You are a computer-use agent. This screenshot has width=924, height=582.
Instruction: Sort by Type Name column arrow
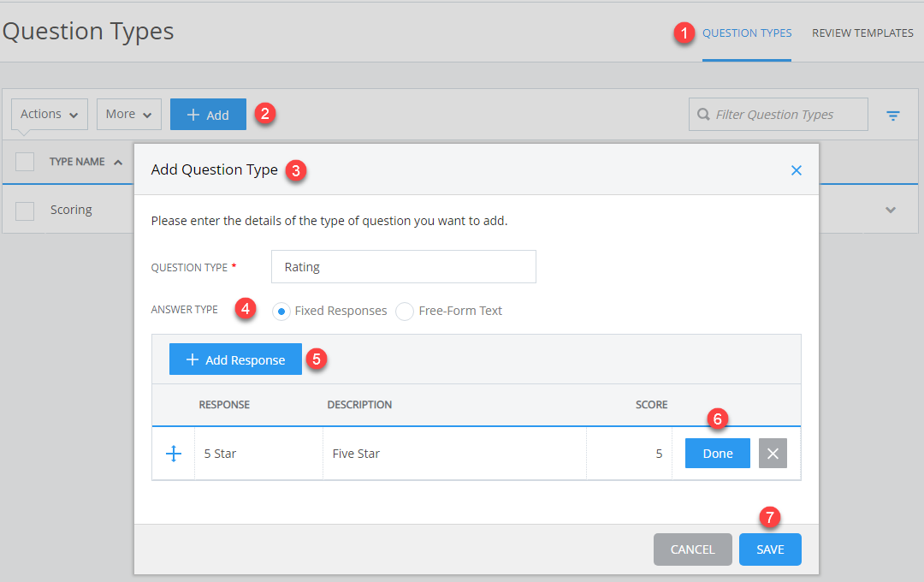(x=118, y=162)
